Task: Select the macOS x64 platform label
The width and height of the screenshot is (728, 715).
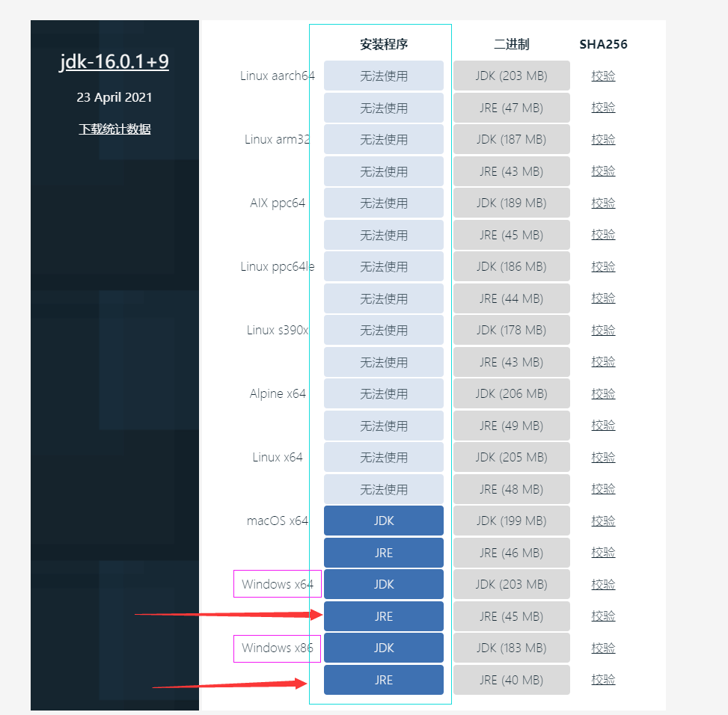Action: pyautogui.click(x=277, y=521)
